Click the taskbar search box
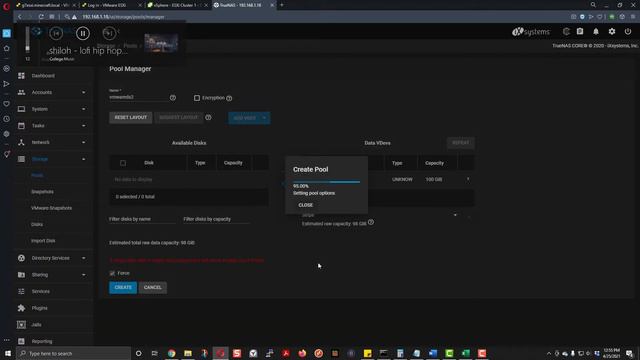 [73, 353]
